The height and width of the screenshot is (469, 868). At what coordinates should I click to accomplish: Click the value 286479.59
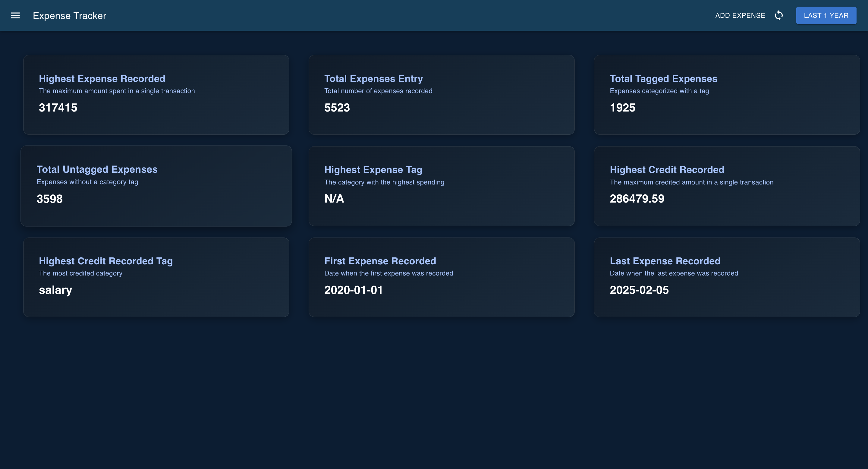637,199
